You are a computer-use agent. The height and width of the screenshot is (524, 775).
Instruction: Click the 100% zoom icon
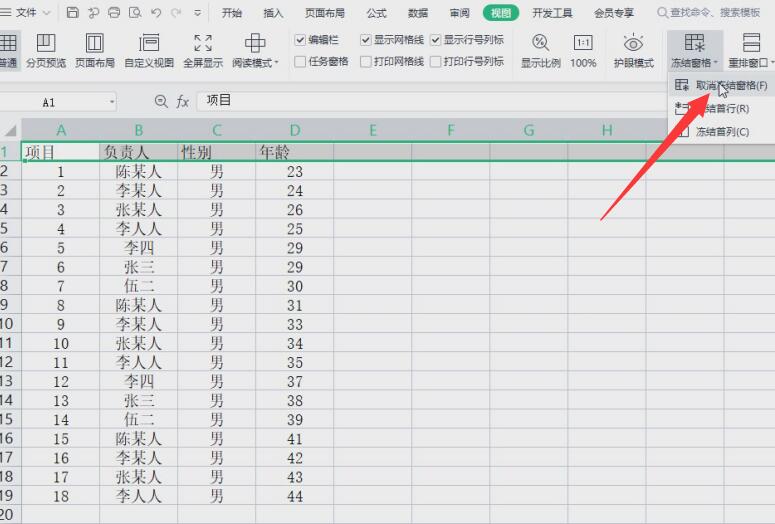pyautogui.click(x=583, y=50)
